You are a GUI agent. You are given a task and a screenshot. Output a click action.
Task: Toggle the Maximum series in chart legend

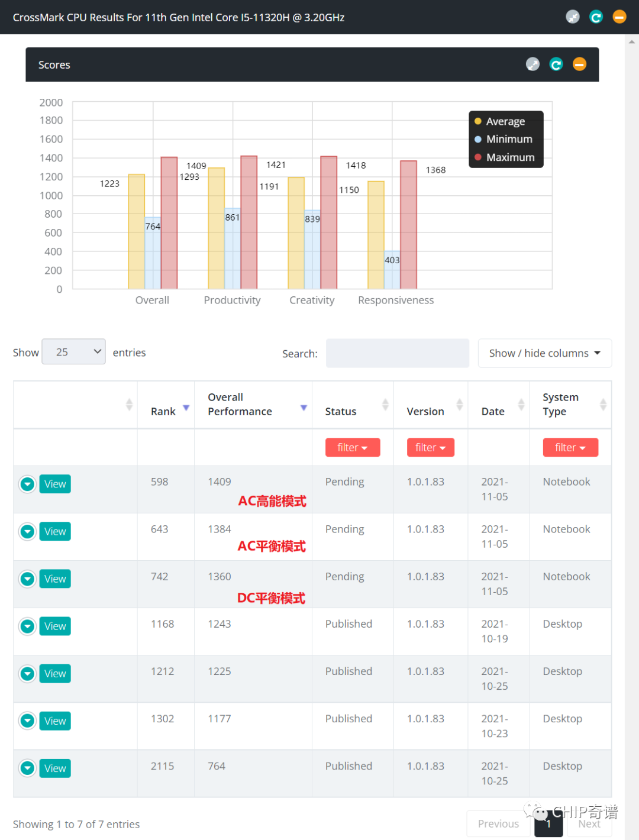505,157
